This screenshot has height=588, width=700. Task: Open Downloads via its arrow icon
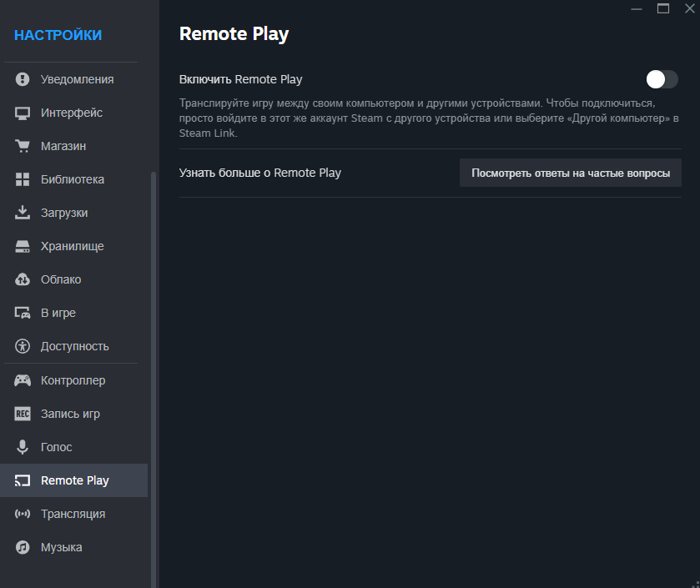click(x=23, y=213)
